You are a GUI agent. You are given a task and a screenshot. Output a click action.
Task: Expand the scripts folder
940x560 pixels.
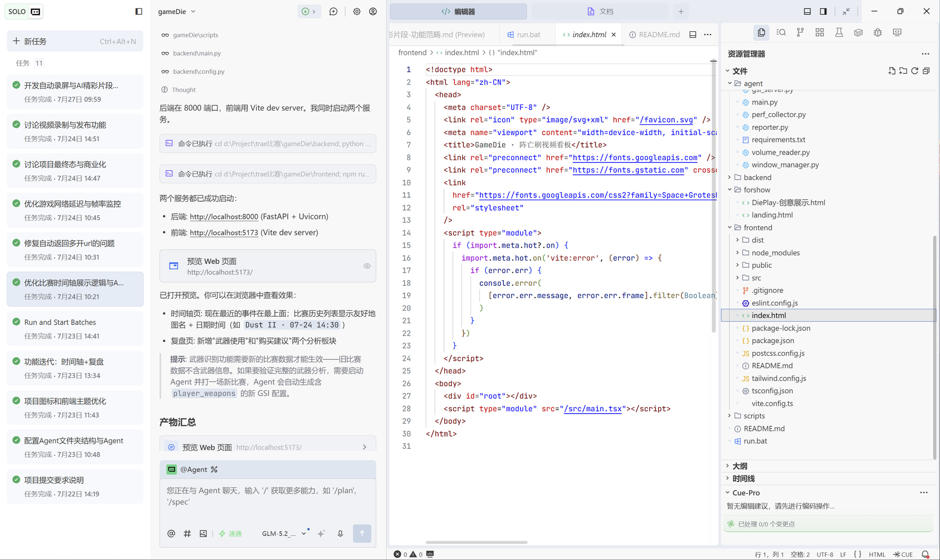pyautogui.click(x=729, y=416)
